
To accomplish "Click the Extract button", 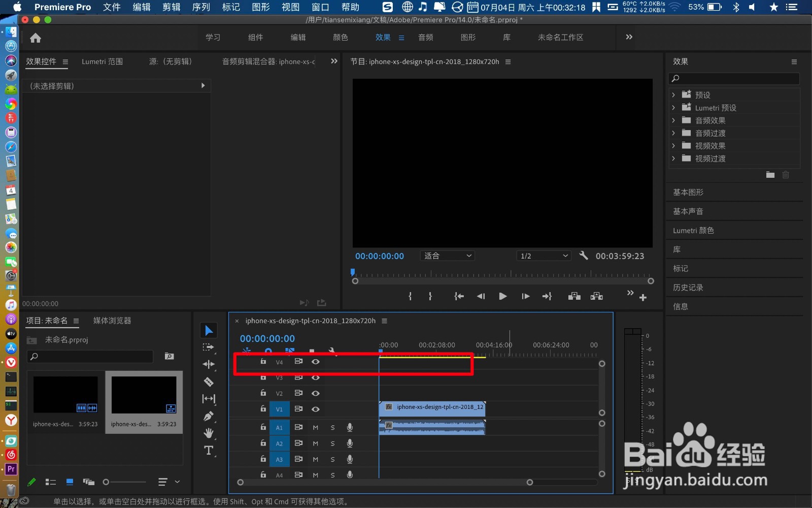I will pos(597,296).
